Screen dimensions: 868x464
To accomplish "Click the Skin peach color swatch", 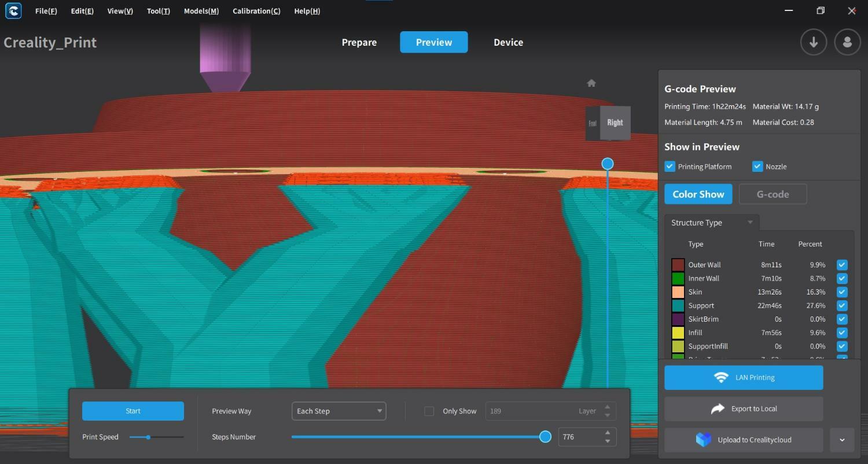I will pos(678,292).
